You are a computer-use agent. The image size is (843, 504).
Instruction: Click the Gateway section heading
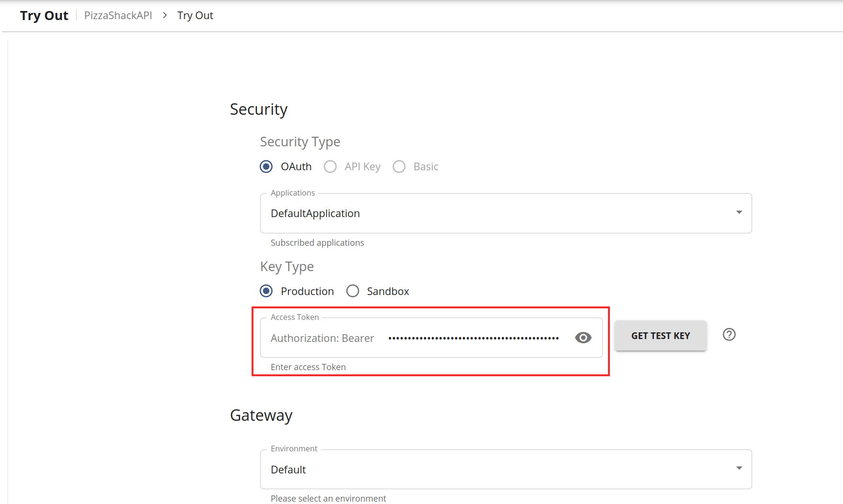[261, 415]
